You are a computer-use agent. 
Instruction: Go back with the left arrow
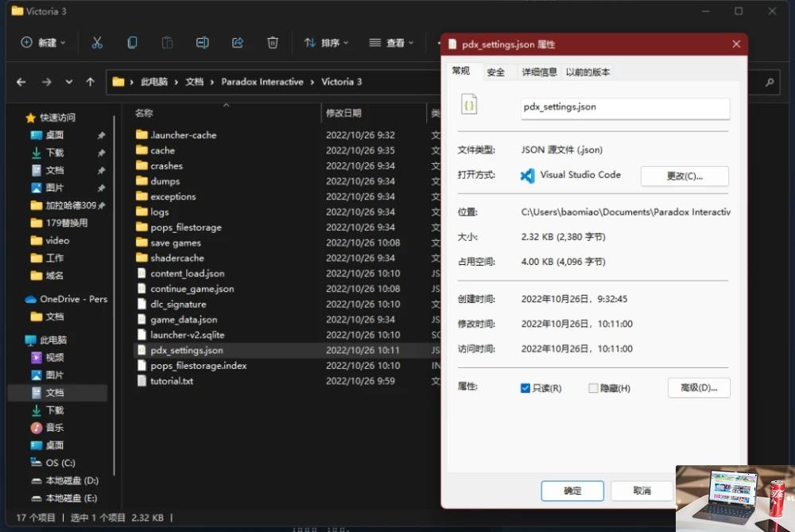click(21, 82)
